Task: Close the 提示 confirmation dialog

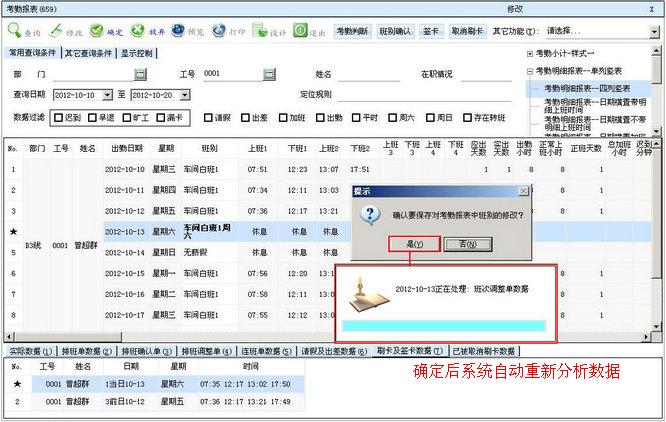Action: coord(523,191)
